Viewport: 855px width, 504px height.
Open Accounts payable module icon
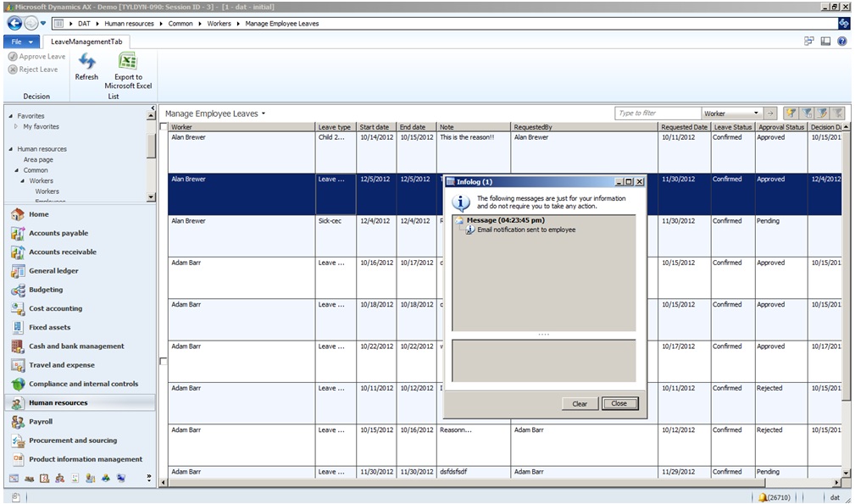pos(18,233)
